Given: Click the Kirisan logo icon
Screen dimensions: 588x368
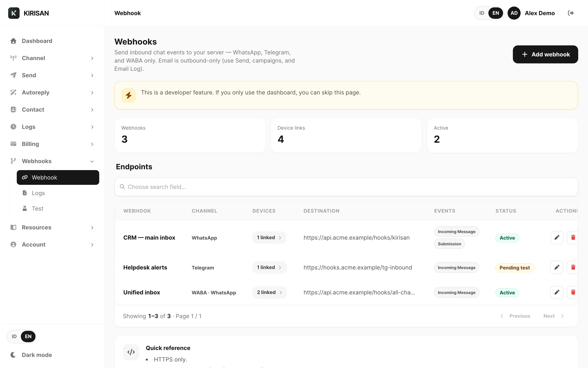Looking at the screenshot, I should (x=14, y=13).
